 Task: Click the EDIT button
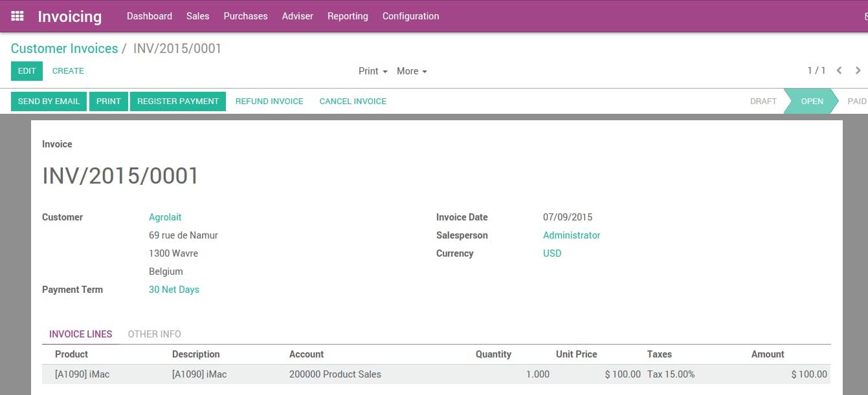27,71
